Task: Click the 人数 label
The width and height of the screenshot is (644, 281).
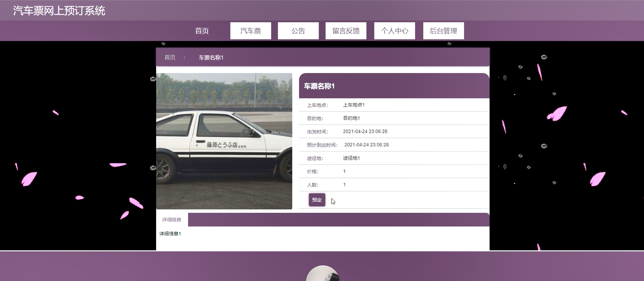Action: pyautogui.click(x=313, y=185)
